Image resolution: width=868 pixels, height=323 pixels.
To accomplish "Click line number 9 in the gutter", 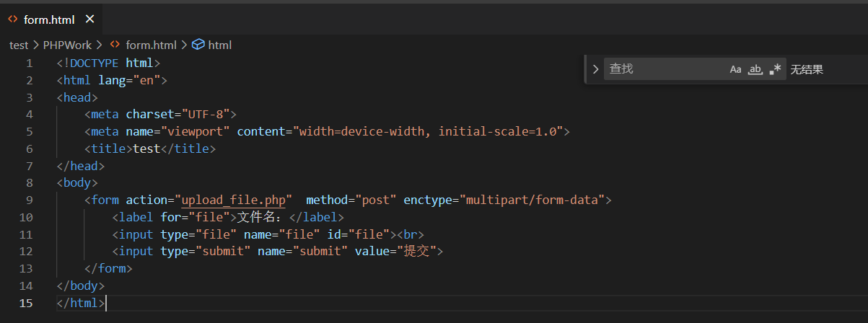I will tap(29, 200).
